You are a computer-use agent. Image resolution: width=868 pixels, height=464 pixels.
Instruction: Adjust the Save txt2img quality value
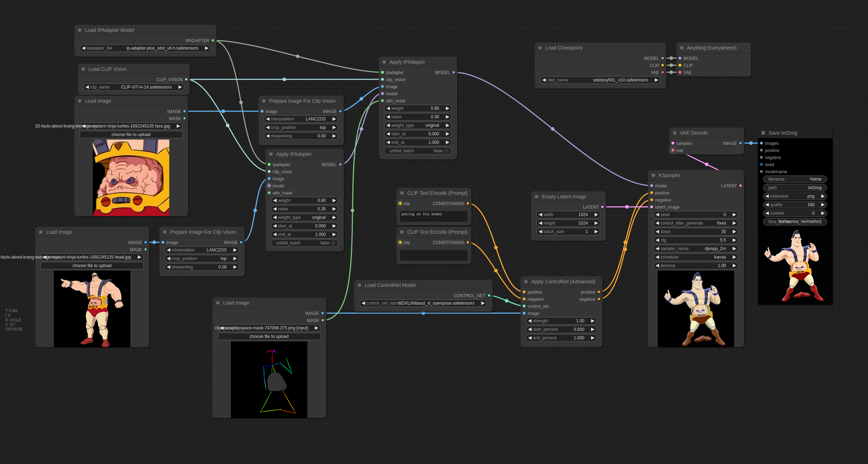[795, 205]
